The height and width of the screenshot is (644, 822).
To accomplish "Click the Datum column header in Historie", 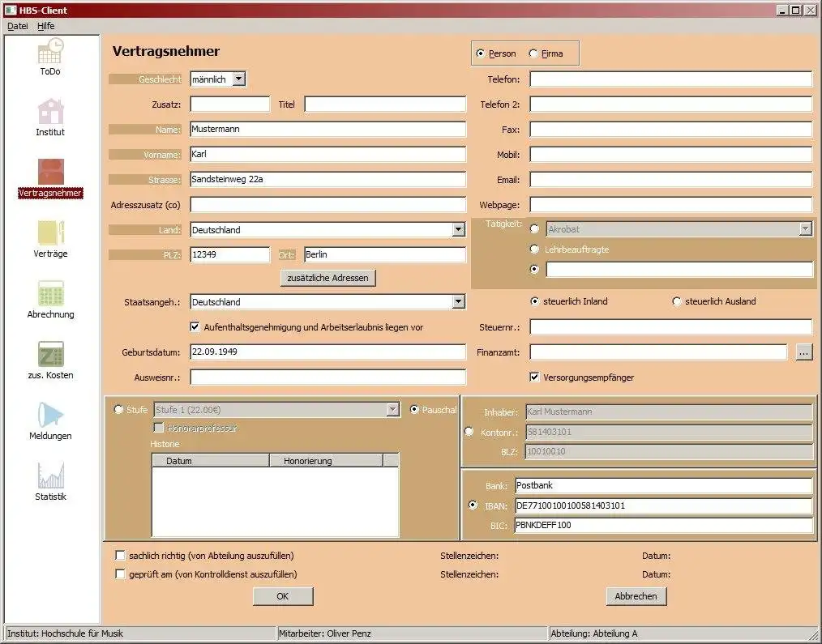I will tap(210, 461).
